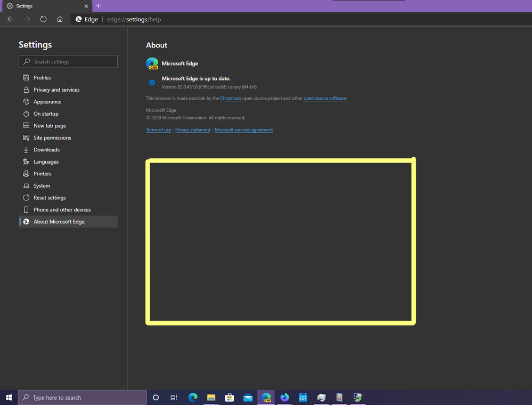Viewport: 532px width, 405px height.
Task: Go to Reset settings
Action: coord(68,198)
